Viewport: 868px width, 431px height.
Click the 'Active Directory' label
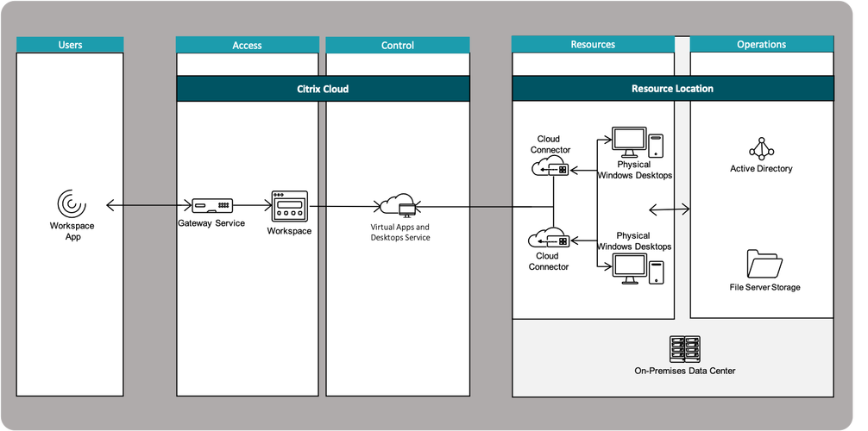(x=761, y=169)
